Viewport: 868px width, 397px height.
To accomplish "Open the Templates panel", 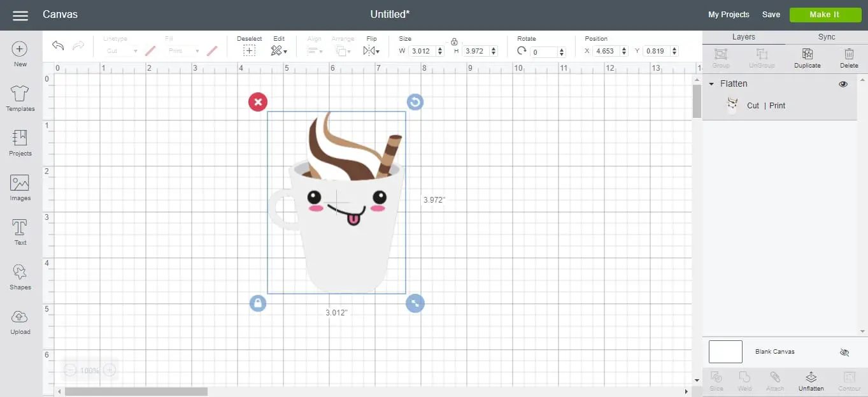I will click(x=20, y=99).
